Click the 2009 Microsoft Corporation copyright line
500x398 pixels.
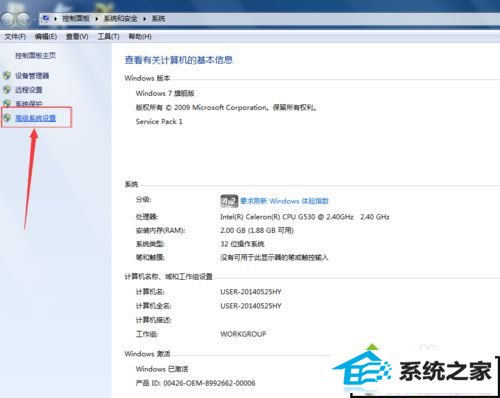coord(226,108)
